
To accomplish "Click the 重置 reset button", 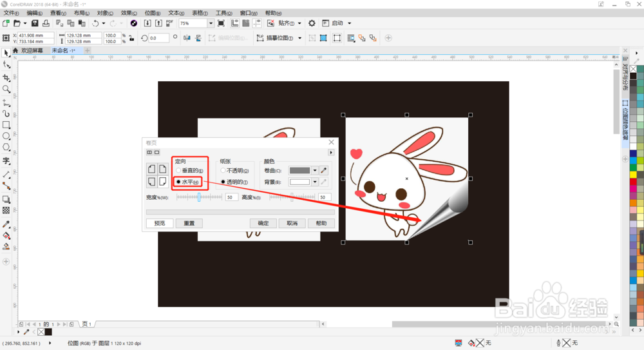I will 189,223.
